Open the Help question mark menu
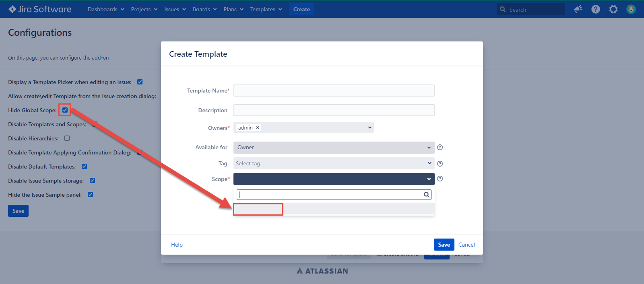Image resolution: width=644 pixels, height=284 pixels. pos(596,9)
